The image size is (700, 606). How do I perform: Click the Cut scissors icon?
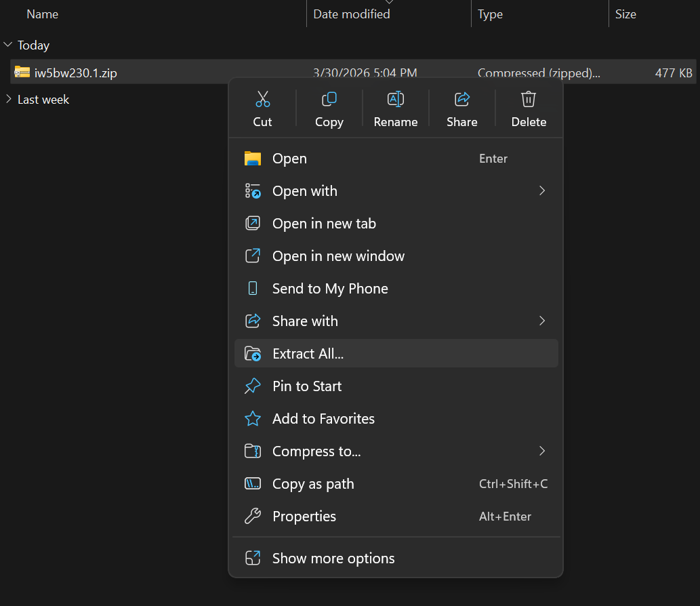pyautogui.click(x=262, y=100)
